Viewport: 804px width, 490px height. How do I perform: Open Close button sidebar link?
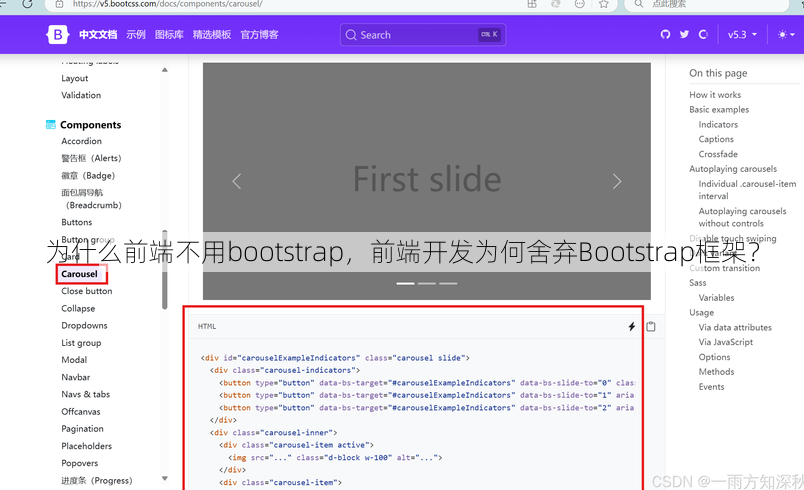87,291
